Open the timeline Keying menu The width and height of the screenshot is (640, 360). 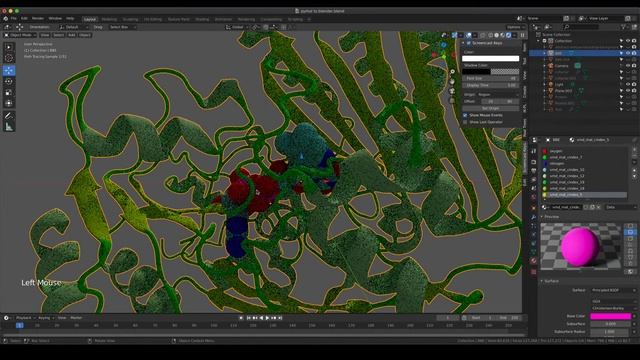point(44,318)
